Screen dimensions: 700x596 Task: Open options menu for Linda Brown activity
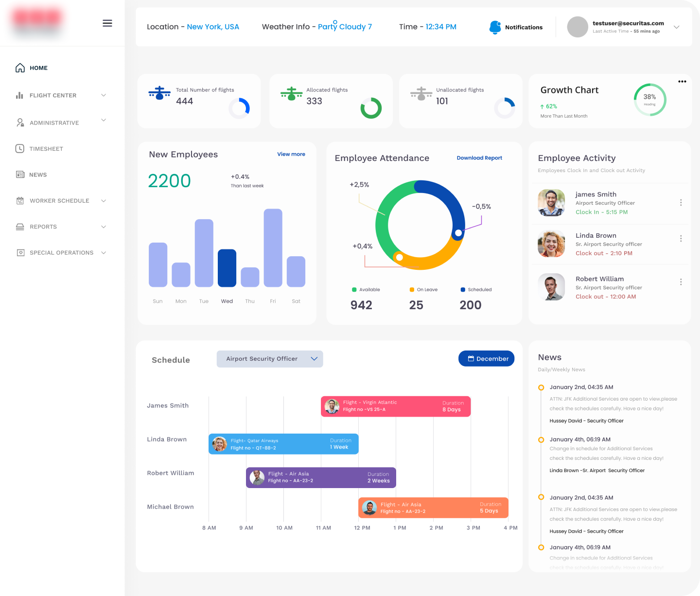pos(681,239)
